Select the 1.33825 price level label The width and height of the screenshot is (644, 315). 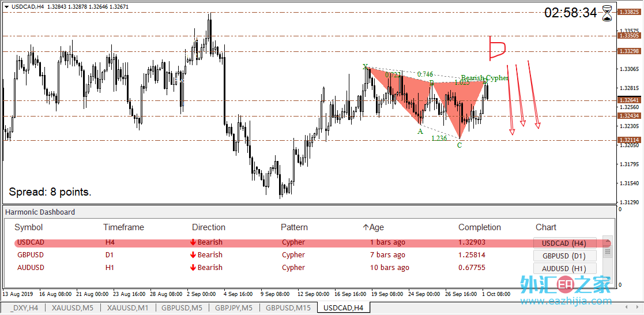[629, 12]
